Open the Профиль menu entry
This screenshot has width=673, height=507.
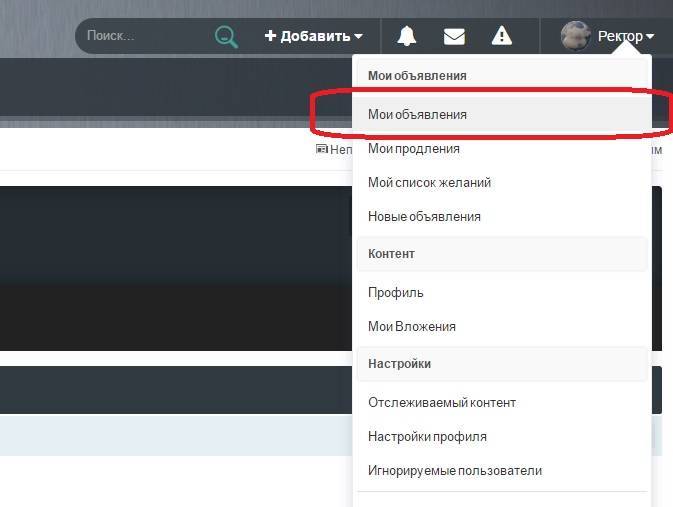click(396, 292)
